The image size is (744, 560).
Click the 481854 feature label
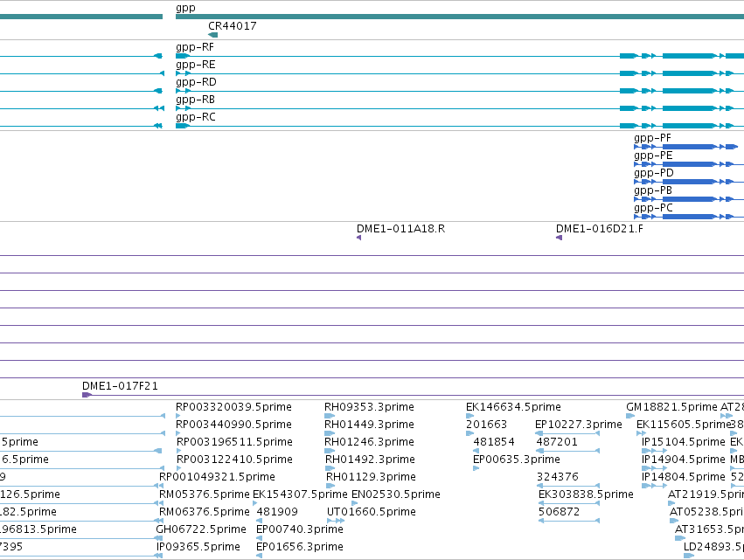[x=494, y=442]
